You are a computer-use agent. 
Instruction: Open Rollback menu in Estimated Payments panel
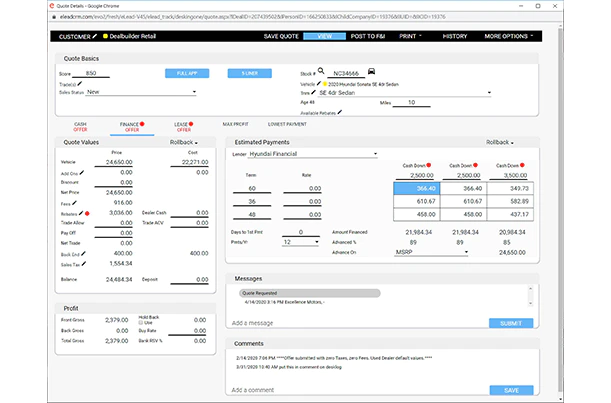point(500,142)
